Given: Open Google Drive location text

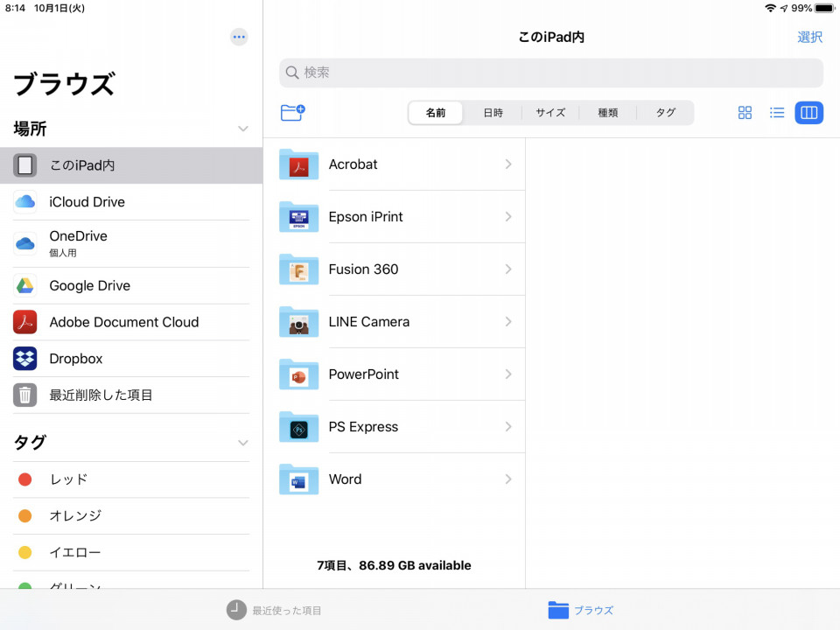Looking at the screenshot, I should (x=89, y=285).
